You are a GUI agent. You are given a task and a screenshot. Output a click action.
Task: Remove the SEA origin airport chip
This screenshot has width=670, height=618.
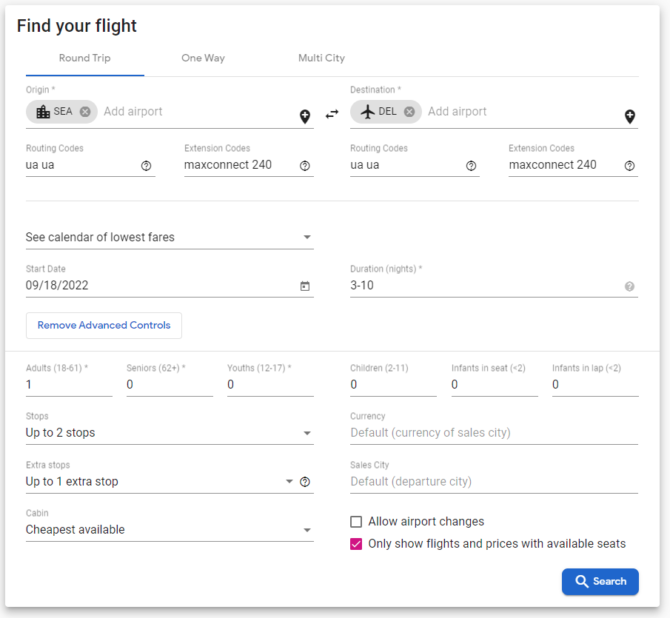[x=85, y=112]
